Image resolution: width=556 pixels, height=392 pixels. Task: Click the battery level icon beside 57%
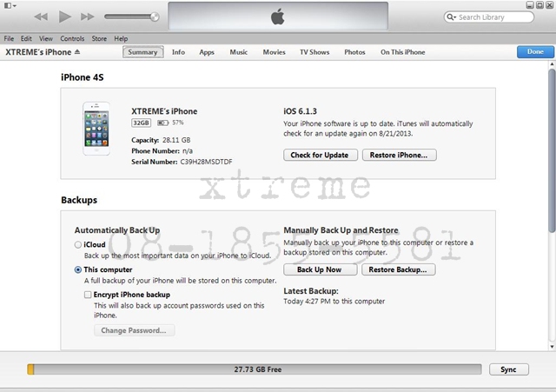[x=162, y=123]
